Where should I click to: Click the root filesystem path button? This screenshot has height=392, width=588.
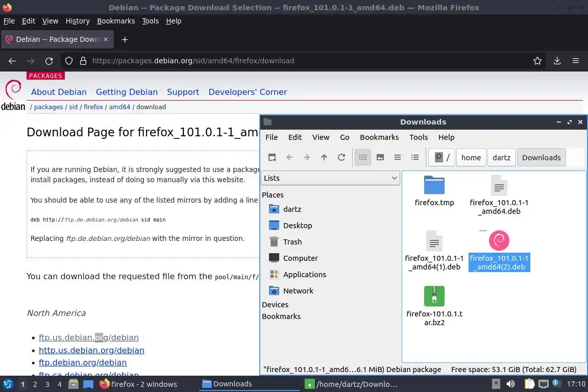point(442,158)
